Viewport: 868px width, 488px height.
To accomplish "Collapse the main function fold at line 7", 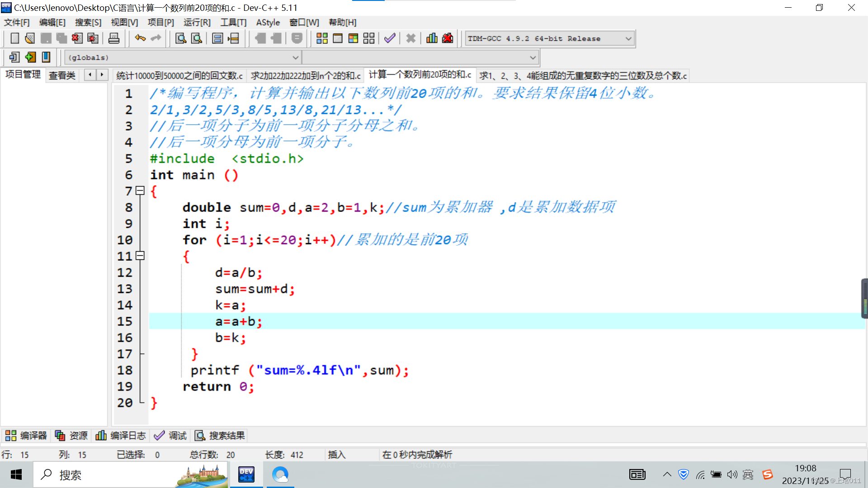I will click(x=140, y=191).
